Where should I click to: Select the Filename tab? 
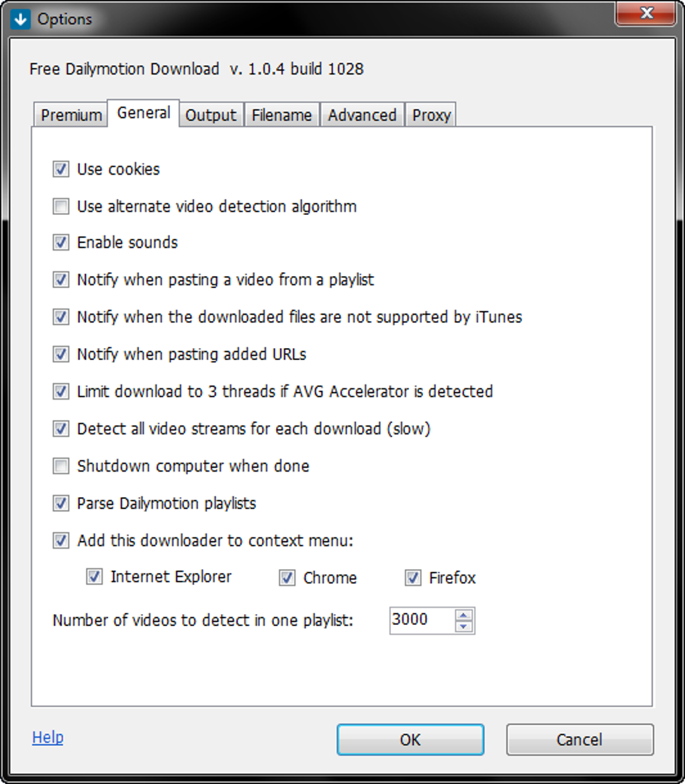(x=281, y=115)
